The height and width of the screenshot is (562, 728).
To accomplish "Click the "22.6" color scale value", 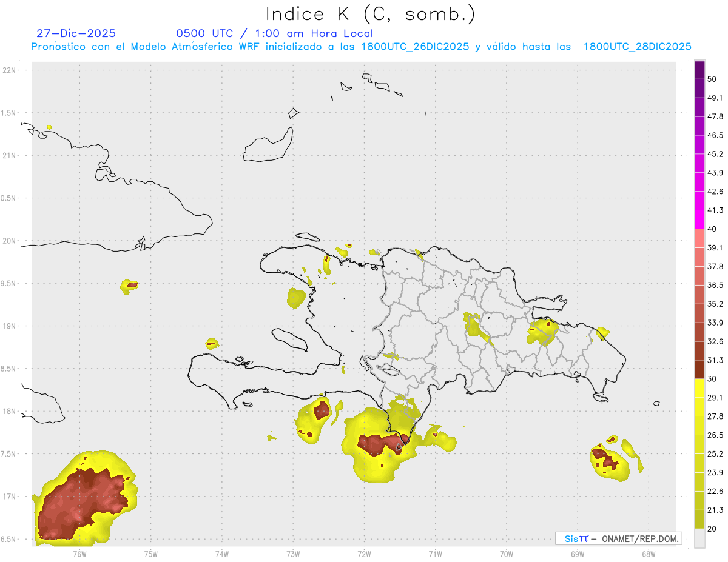I will (715, 491).
